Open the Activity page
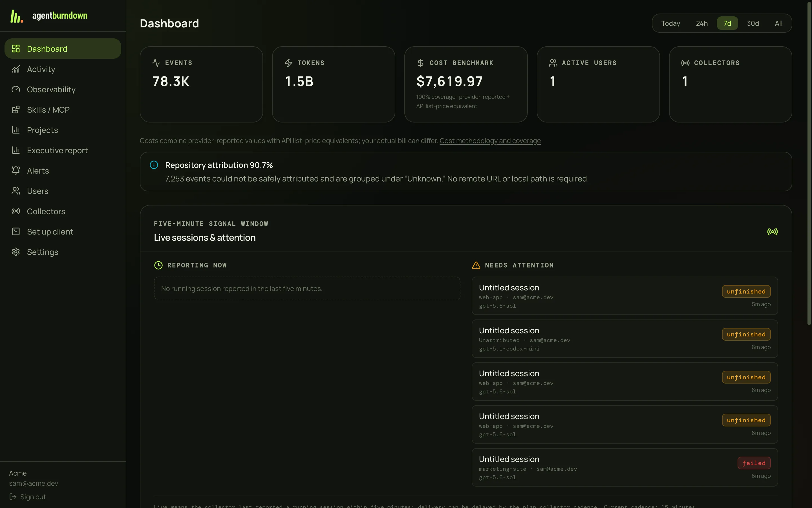Image resolution: width=812 pixels, height=508 pixels. click(x=63, y=69)
